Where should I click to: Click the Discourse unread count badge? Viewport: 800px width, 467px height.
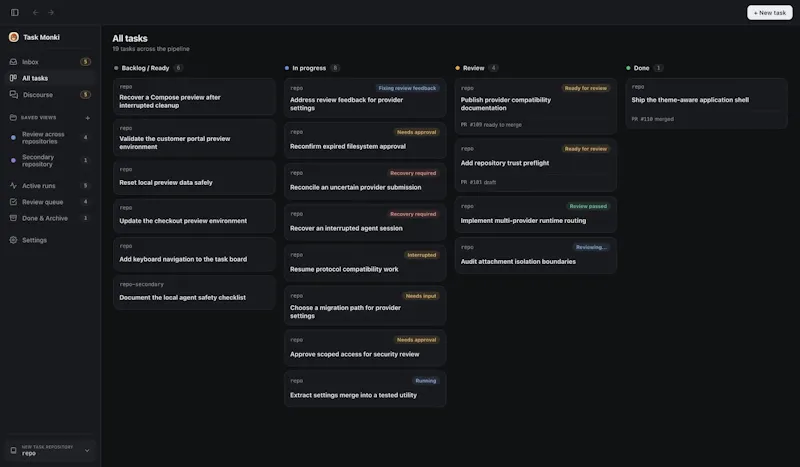click(x=85, y=94)
